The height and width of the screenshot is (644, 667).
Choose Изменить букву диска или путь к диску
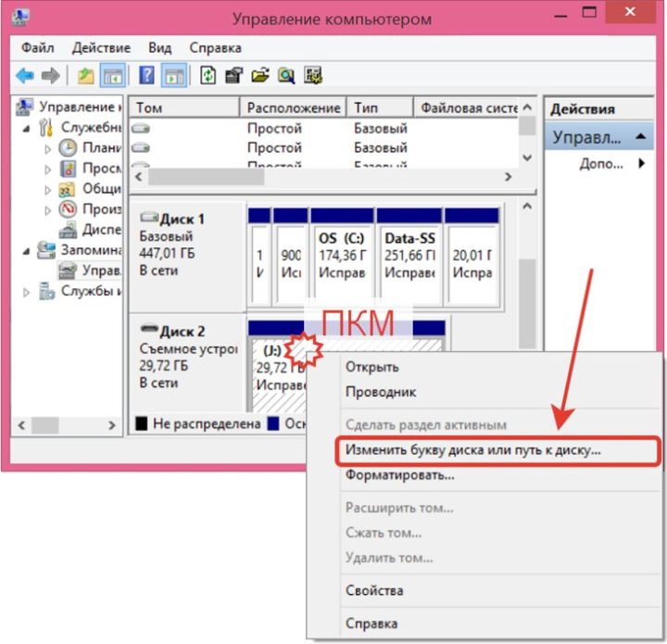[x=473, y=450]
